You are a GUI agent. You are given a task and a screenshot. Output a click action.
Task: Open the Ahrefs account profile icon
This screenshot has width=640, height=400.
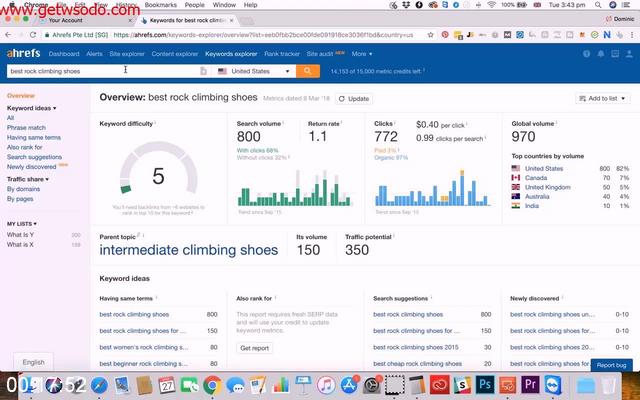point(629,53)
